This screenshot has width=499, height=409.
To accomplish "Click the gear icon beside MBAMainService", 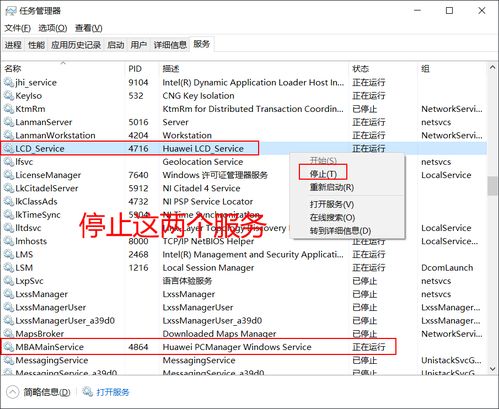I will 9,347.
